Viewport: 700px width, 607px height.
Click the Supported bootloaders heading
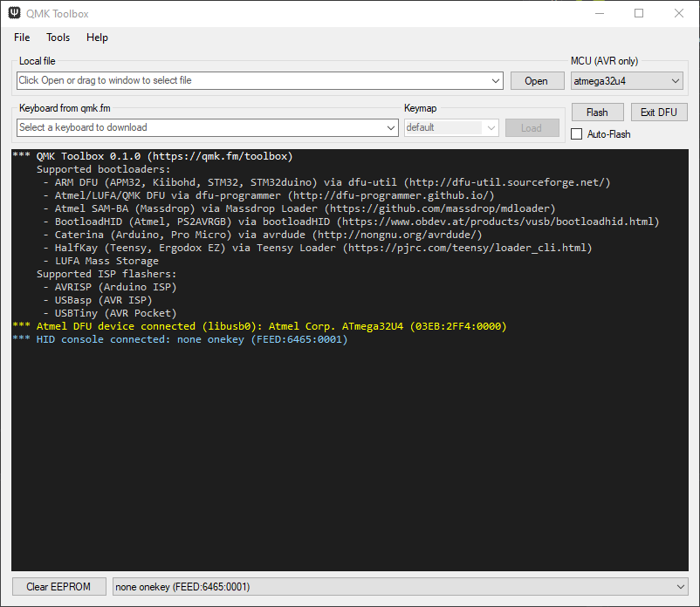coord(104,169)
